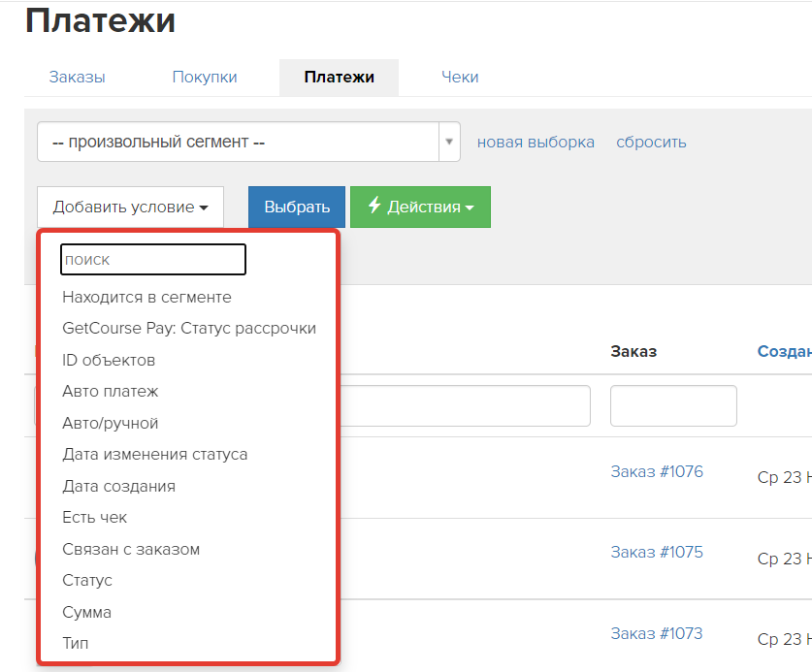Click the blue Выбрать button
The height and width of the screenshot is (672, 812).
(x=297, y=208)
